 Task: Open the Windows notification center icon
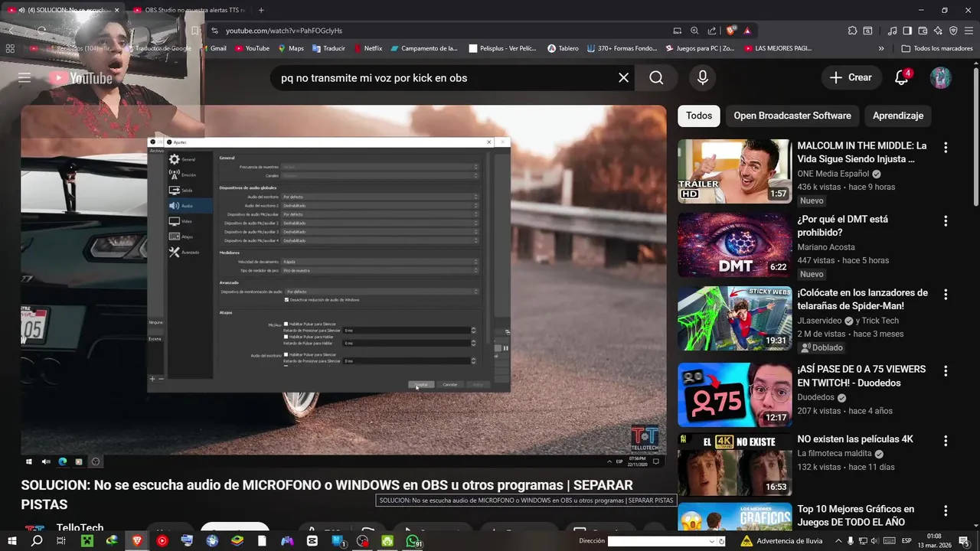coord(964,541)
